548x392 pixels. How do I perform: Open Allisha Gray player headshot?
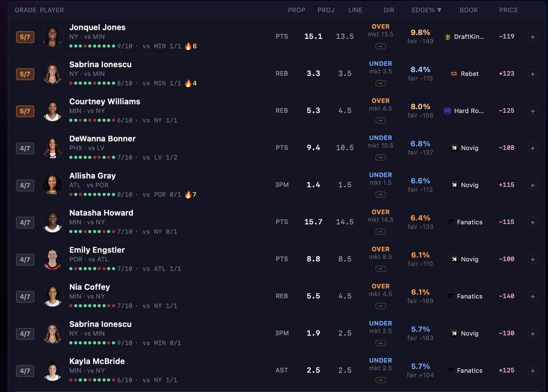tap(53, 185)
